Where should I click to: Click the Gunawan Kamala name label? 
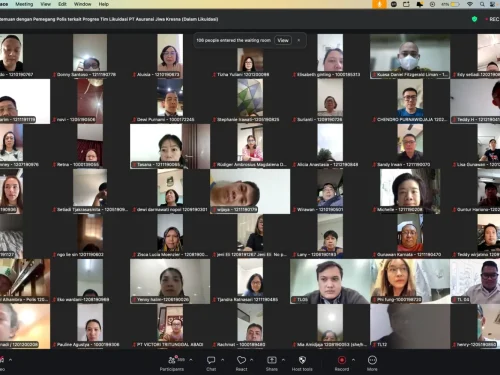click(407, 255)
